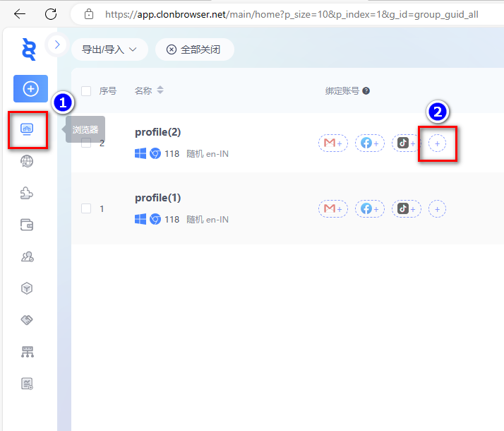Open the handshake icon in sidebar
504x431 pixels.
click(x=28, y=320)
